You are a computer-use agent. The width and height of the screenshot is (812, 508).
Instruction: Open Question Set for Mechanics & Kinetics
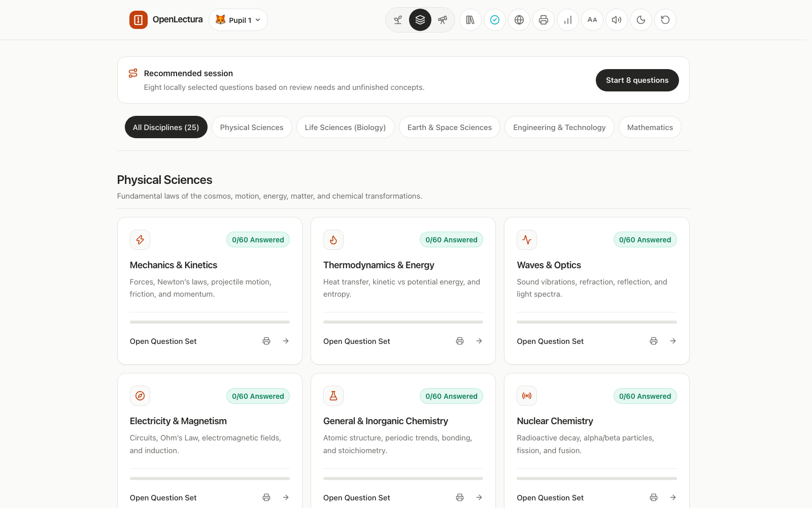(x=163, y=341)
